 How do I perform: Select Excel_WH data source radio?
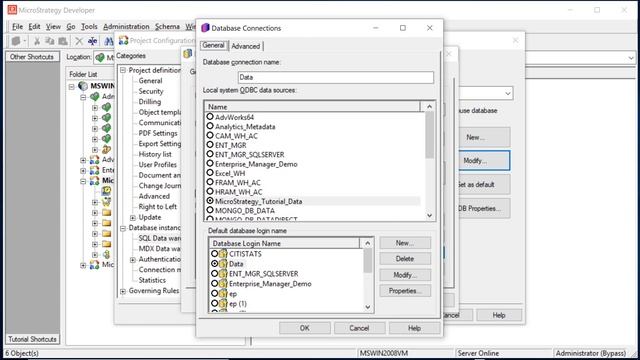(x=210, y=173)
